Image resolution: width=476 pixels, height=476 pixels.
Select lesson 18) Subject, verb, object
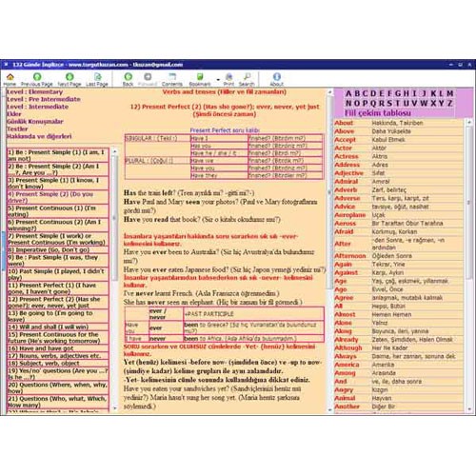click(x=57, y=364)
